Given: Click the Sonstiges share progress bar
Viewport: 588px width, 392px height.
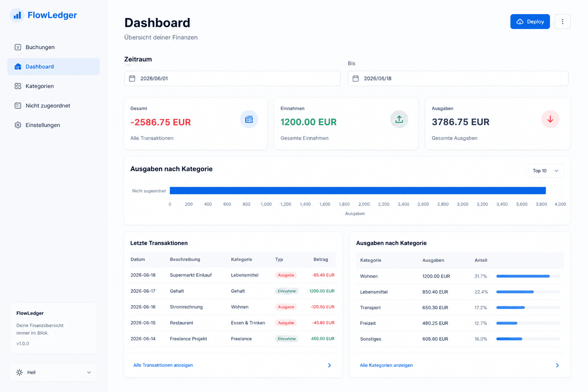Looking at the screenshot, I should (x=528, y=339).
